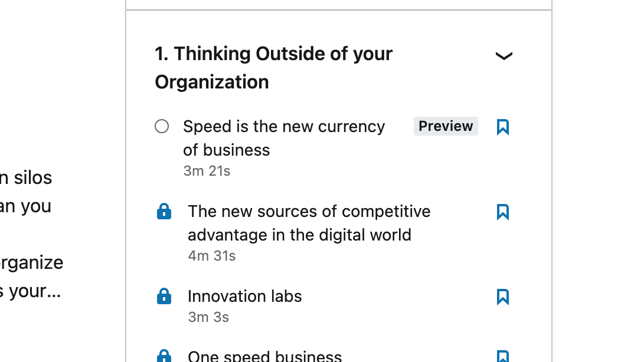Select the circular completion marker for Speed video
Image resolution: width=644 pixels, height=362 pixels.
pos(161,126)
